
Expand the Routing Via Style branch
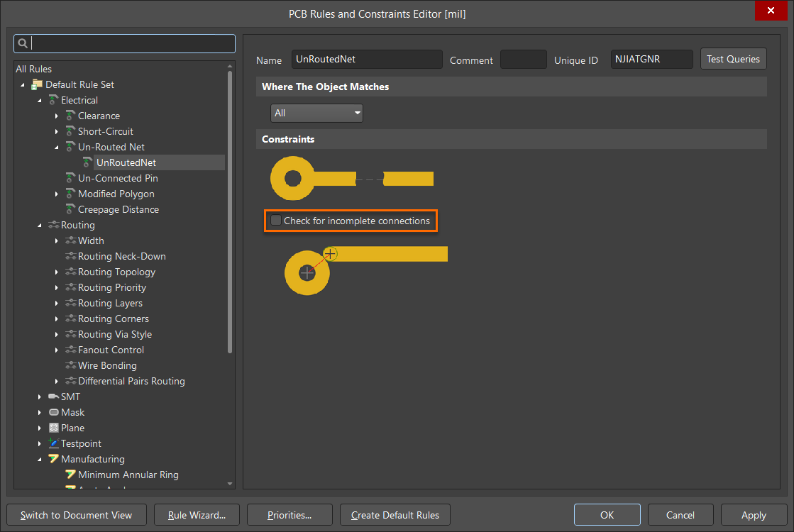(56, 335)
